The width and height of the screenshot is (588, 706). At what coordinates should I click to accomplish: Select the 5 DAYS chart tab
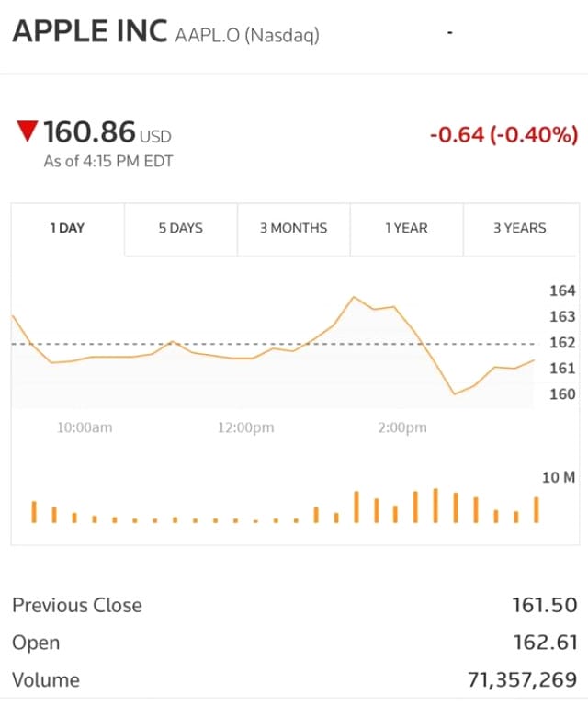pos(180,228)
